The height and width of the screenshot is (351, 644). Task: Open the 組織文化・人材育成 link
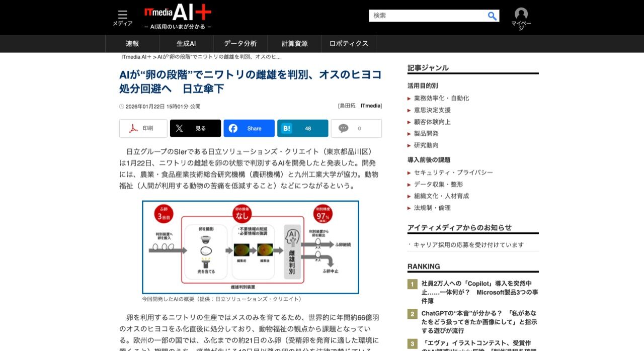tap(441, 196)
